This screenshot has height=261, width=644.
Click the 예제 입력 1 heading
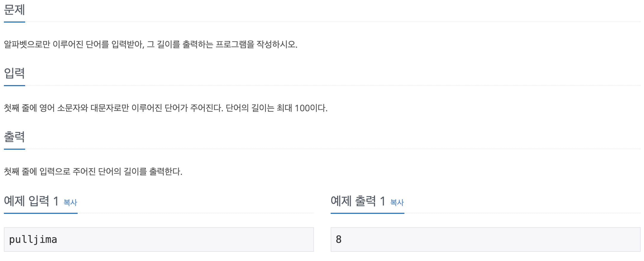pyautogui.click(x=31, y=201)
